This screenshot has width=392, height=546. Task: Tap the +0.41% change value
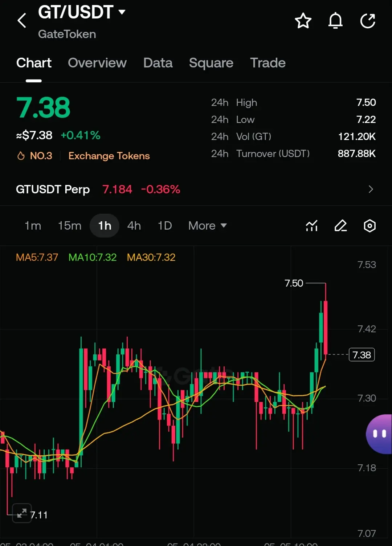point(81,135)
